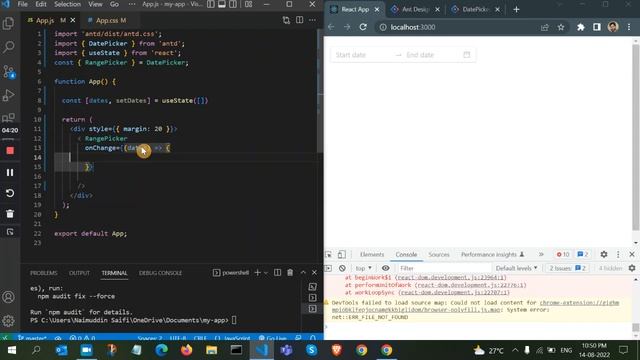
Task: Open the Extensions view in VS Code
Action: click(8, 118)
